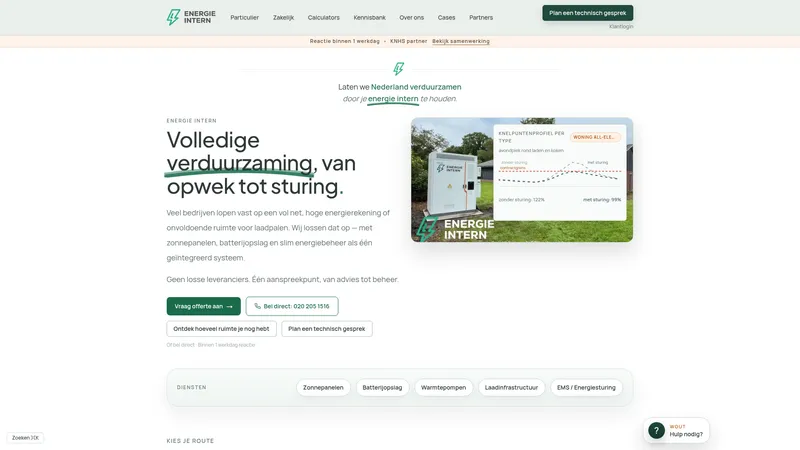Open the Over ons page

411,17
